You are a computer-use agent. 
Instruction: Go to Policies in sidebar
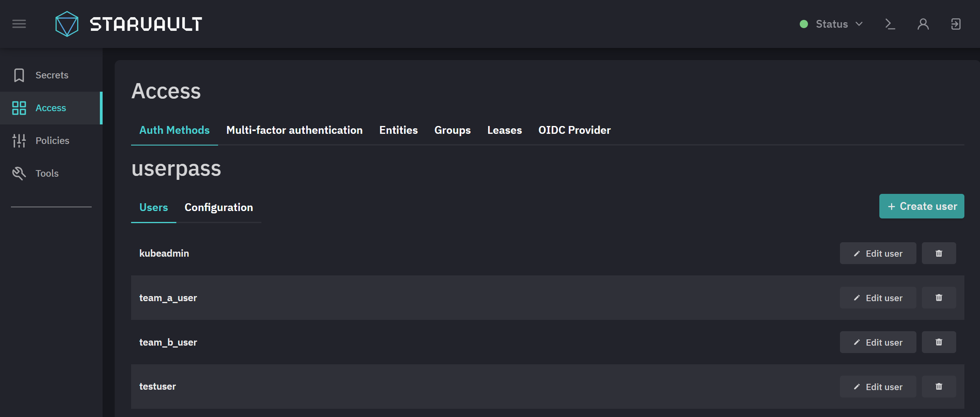[x=51, y=141]
